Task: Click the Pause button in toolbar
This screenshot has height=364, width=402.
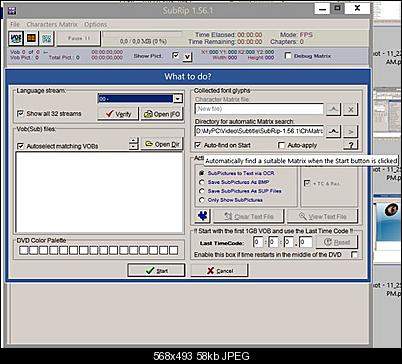Action: [x=79, y=38]
